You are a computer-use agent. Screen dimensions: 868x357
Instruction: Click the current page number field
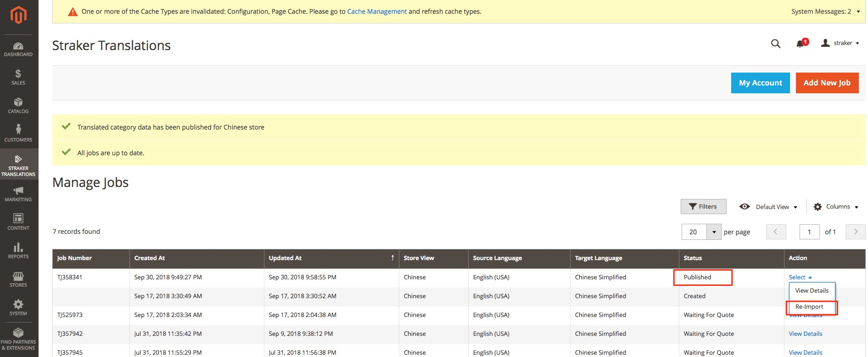tap(809, 232)
